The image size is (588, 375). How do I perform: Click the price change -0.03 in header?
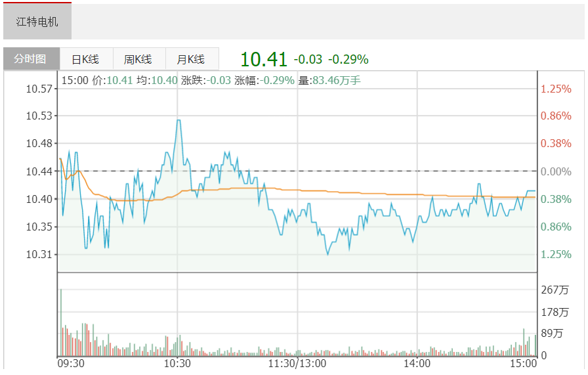[308, 59]
